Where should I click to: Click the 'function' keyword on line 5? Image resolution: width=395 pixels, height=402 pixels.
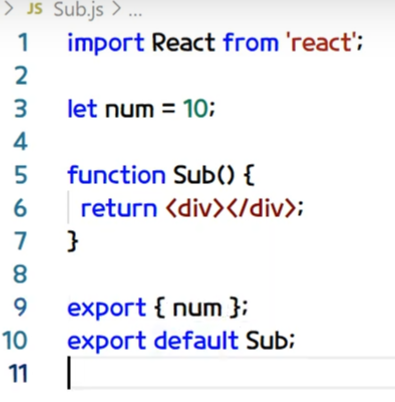(x=116, y=174)
